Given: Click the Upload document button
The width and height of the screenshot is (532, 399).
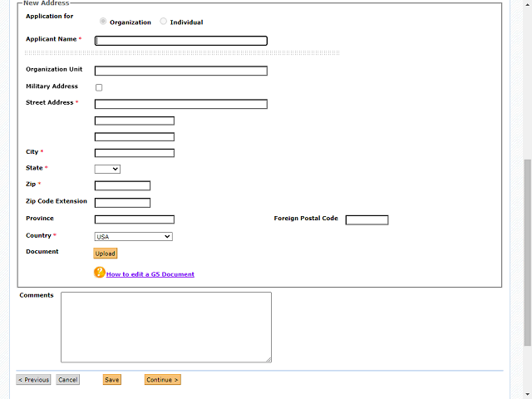Looking at the screenshot, I should [x=106, y=254].
